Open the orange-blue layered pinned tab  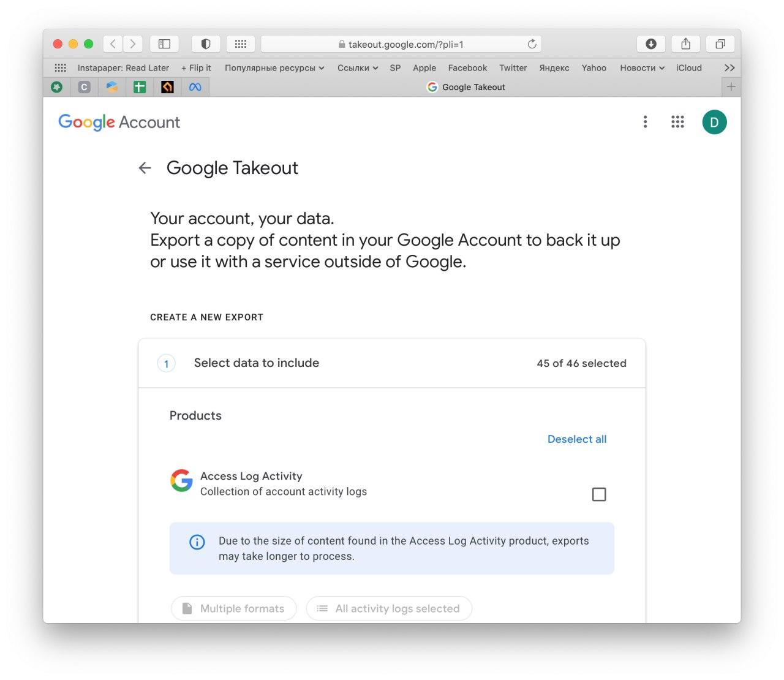112,87
